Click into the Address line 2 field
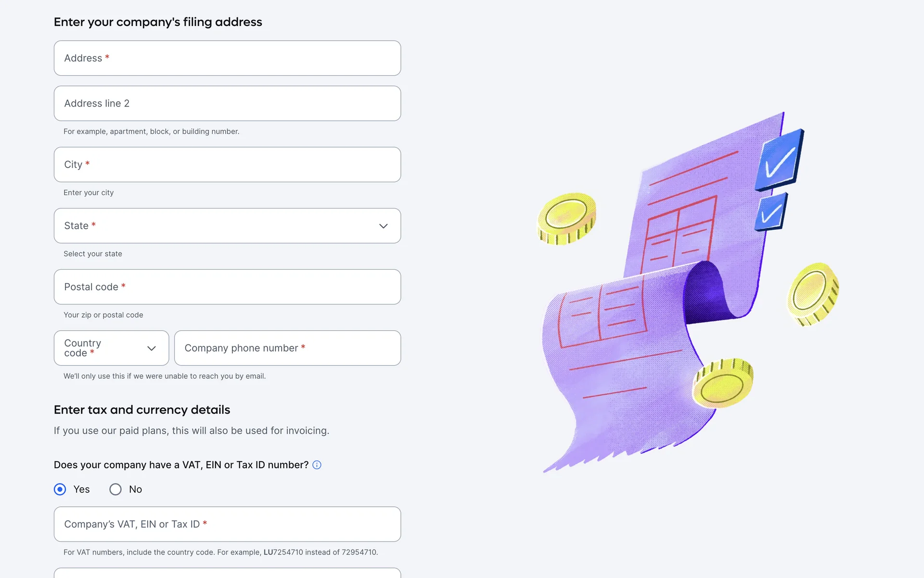Screen dimensions: 924x578 227,104
